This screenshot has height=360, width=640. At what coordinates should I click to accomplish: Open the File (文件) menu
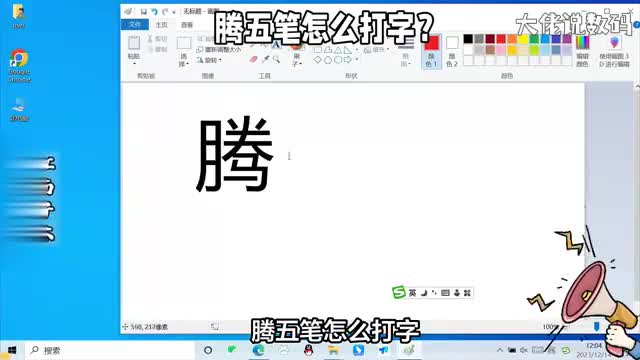(x=135, y=25)
